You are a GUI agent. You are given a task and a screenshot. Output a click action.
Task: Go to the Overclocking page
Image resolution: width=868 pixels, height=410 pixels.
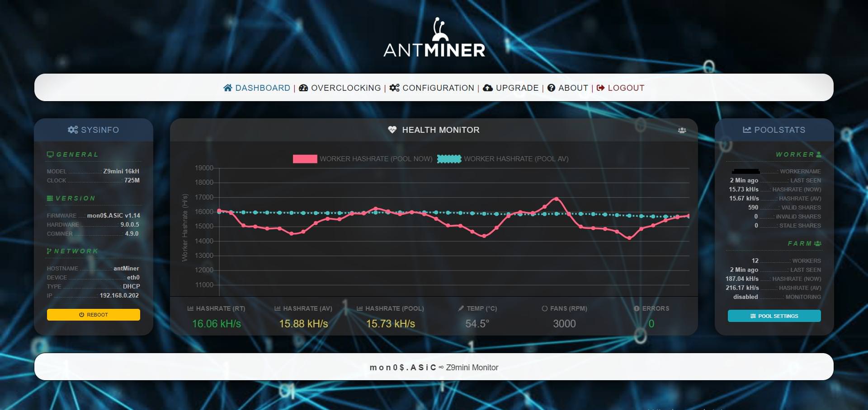click(x=340, y=88)
